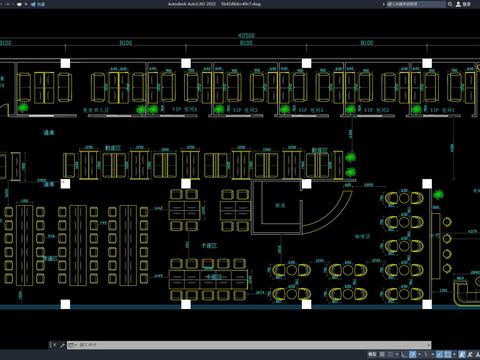Click the highlighted polar tracking icon

[x=412, y=354]
